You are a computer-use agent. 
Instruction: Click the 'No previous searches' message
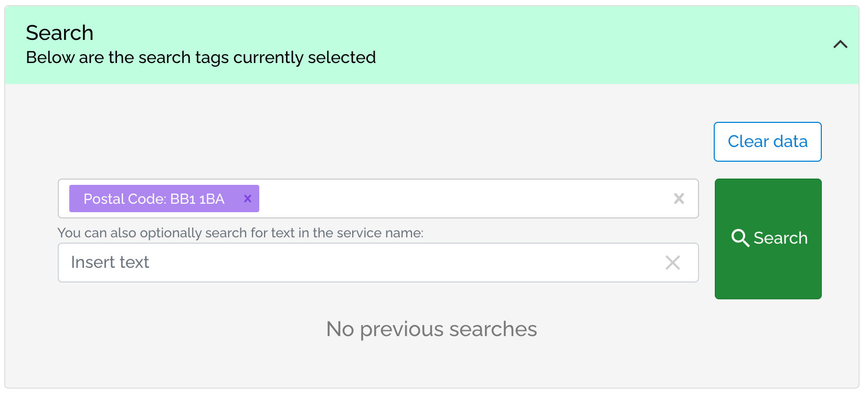point(431,329)
